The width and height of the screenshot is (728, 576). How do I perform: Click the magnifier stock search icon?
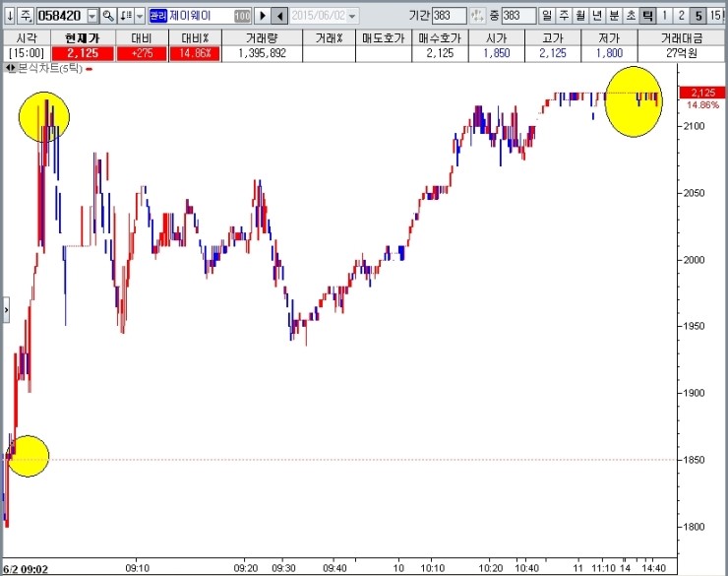(x=108, y=16)
